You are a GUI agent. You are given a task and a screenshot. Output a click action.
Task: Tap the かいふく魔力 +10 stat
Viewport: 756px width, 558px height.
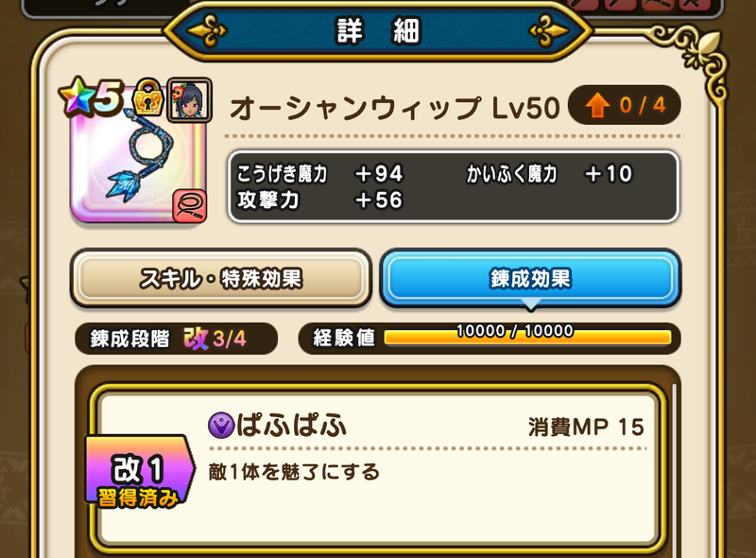point(549,174)
